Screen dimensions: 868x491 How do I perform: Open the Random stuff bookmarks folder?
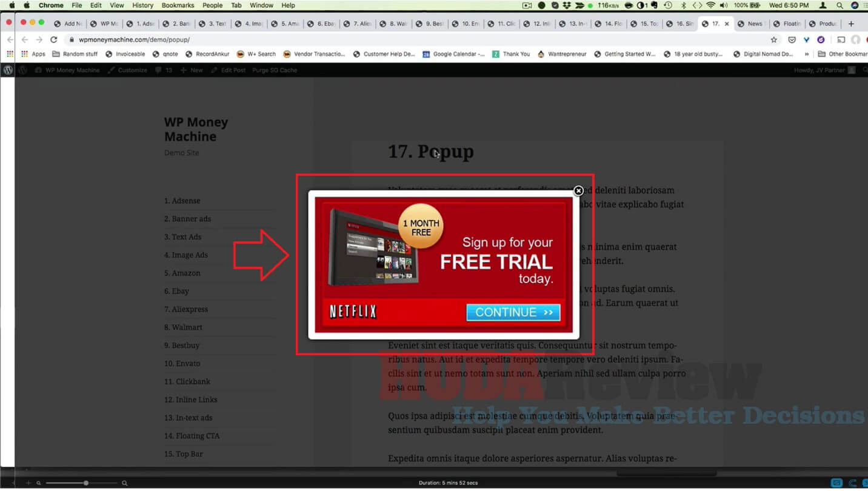[x=75, y=54]
